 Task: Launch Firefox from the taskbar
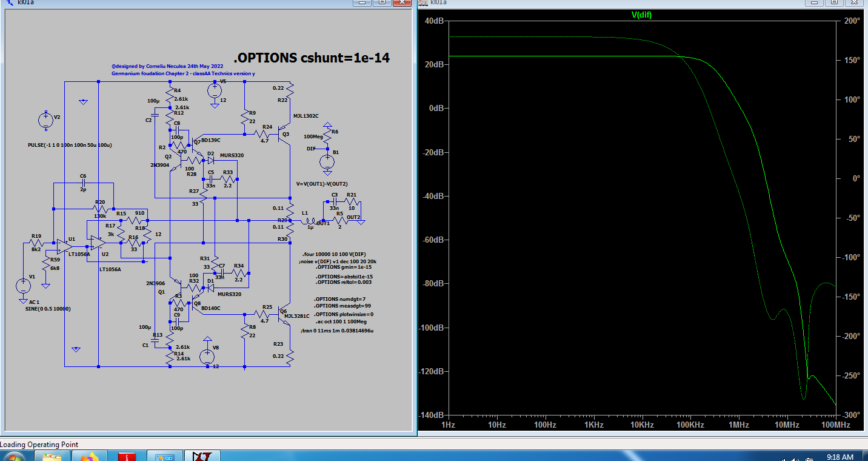click(x=90, y=456)
